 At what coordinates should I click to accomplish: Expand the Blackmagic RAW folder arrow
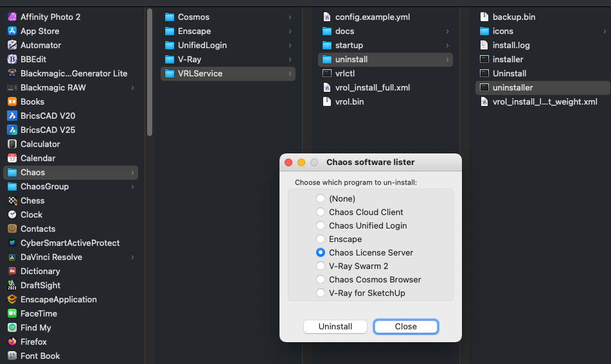[x=132, y=87]
